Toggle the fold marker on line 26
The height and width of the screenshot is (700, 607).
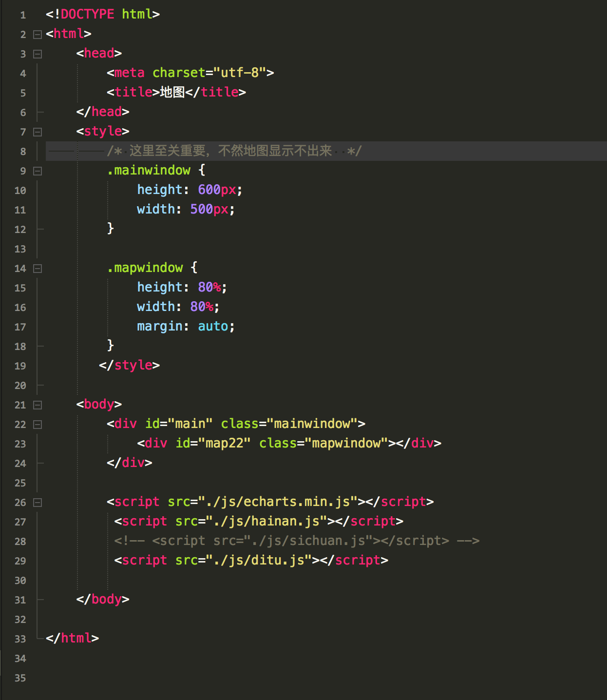(38, 503)
